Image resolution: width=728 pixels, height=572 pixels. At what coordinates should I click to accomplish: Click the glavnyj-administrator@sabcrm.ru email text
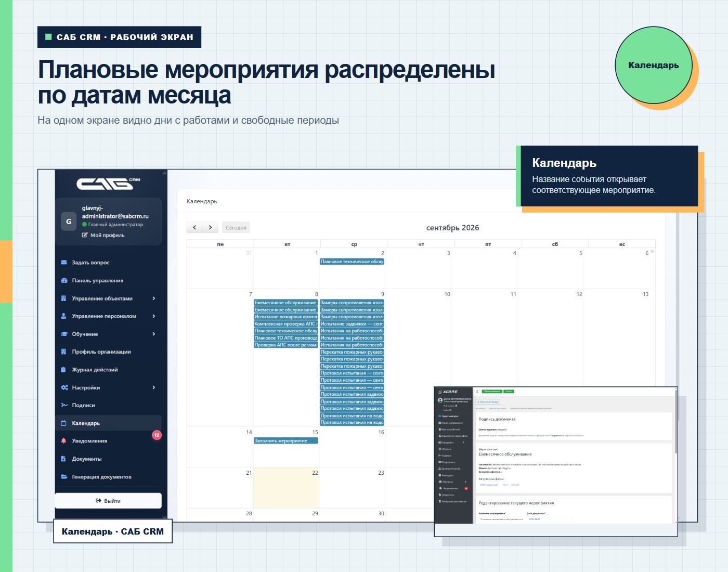pos(115,212)
